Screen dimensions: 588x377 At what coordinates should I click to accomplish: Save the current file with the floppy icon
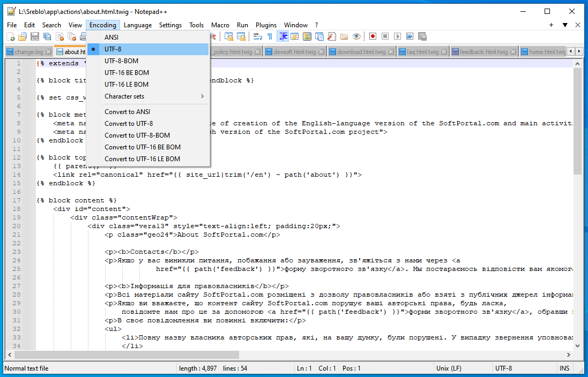click(x=35, y=36)
